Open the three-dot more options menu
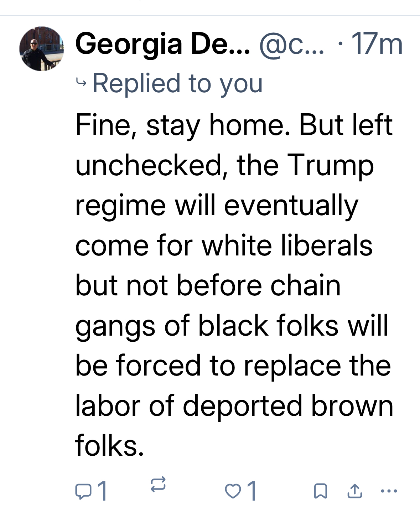Viewport: 420px width, 507px height. pos(389,491)
